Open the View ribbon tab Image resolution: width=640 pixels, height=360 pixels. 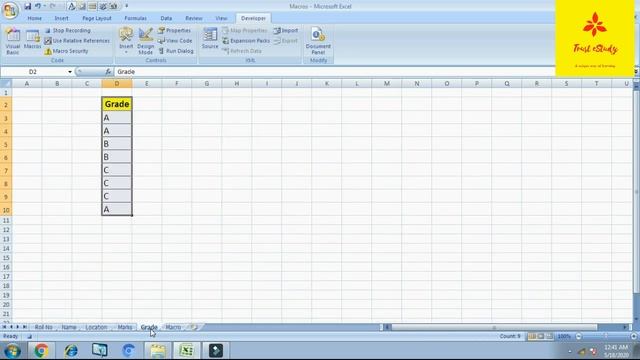click(221, 18)
